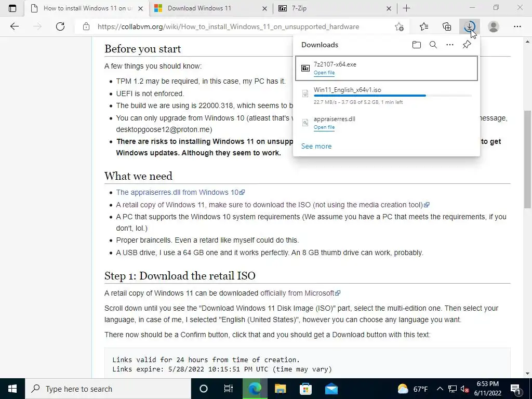Pin the Downloads panel
The height and width of the screenshot is (399, 532).
(x=467, y=45)
